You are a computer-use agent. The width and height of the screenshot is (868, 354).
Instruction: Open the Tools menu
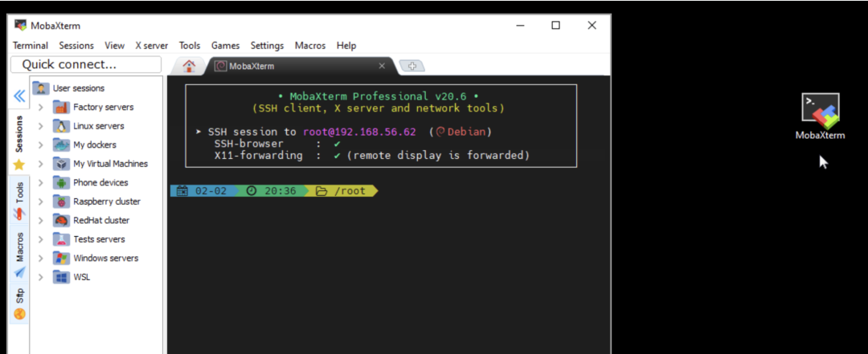[x=190, y=46]
